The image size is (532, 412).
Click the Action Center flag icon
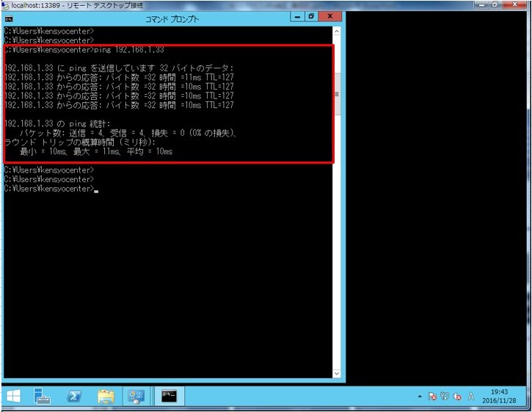pos(432,397)
